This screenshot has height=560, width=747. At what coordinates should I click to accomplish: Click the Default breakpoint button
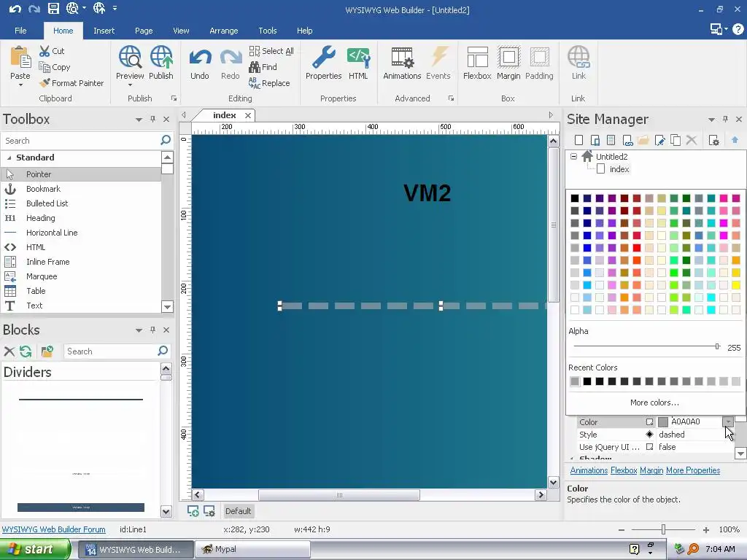pos(239,511)
